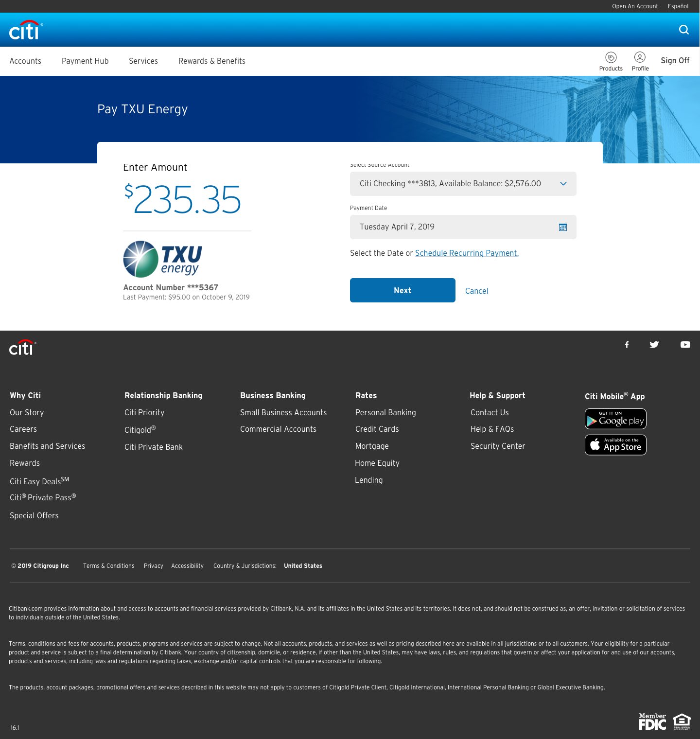Open the Rewards & Benefits menu
The image size is (700, 739).
click(212, 61)
